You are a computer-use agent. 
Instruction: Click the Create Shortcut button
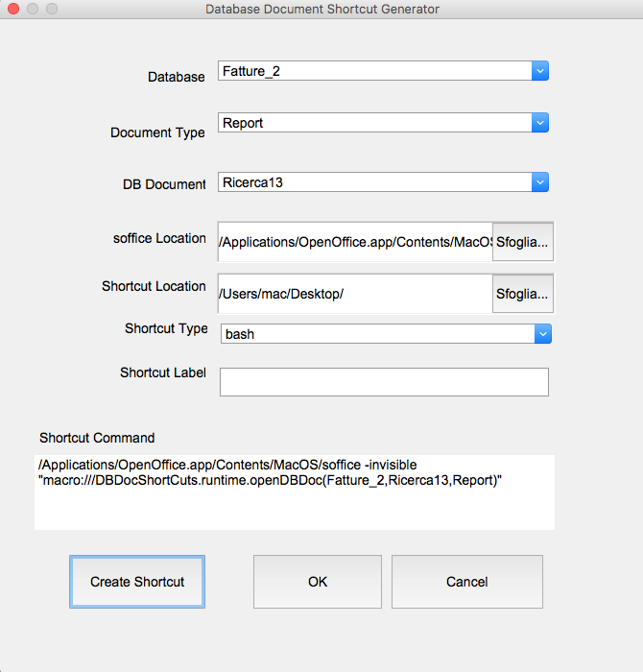coord(137,582)
